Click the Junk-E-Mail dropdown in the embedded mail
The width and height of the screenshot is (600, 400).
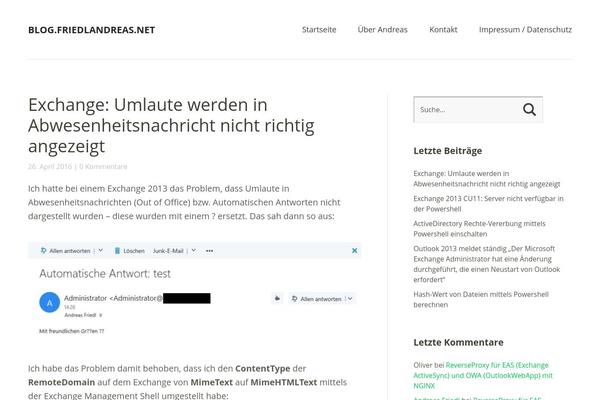tap(174, 251)
